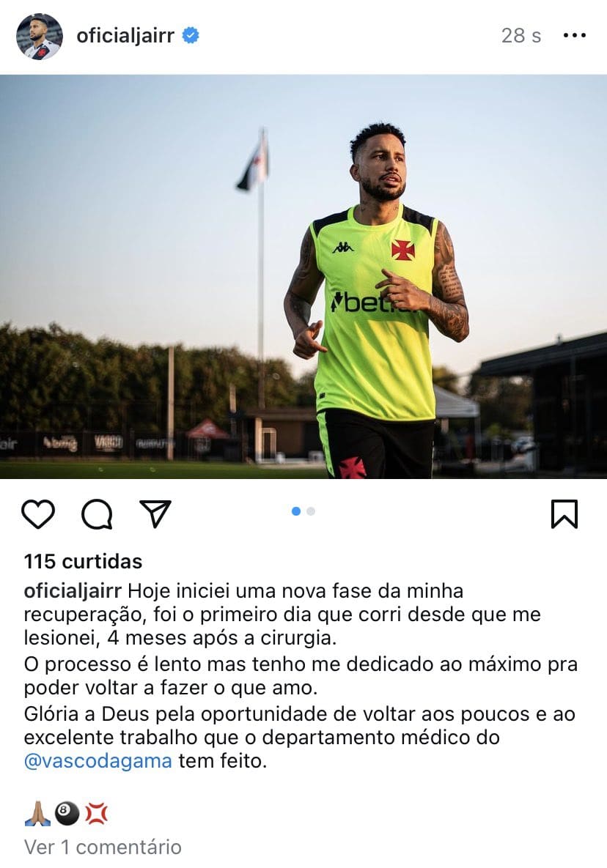Click the red anger symbol emoji

pyautogui.click(x=96, y=814)
